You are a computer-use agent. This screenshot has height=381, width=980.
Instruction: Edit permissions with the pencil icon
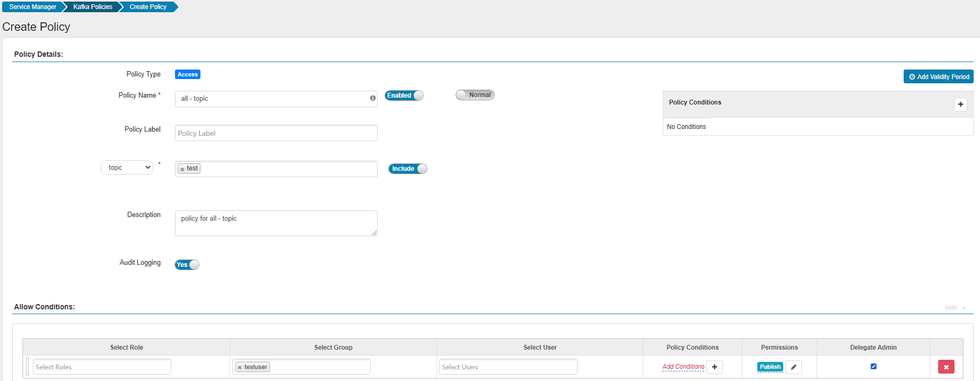click(793, 367)
